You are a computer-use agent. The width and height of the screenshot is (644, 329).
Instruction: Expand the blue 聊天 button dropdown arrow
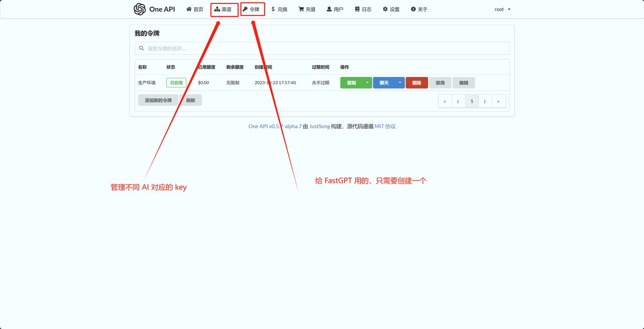point(400,83)
